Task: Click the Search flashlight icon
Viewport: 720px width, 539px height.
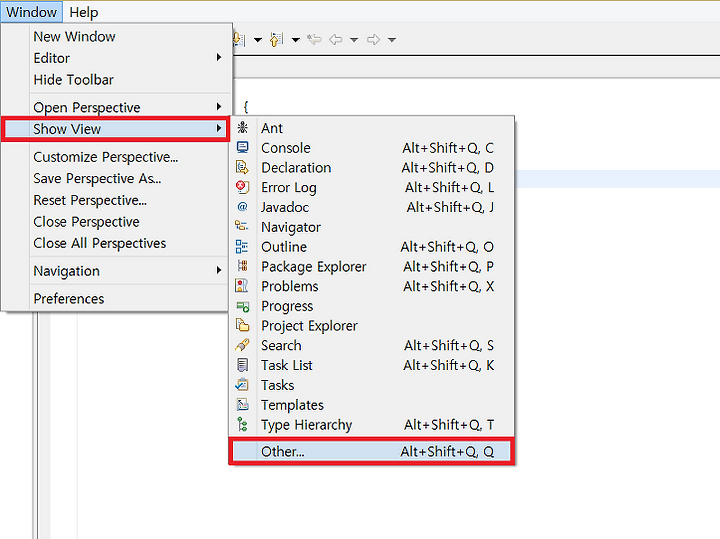Action: [x=242, y=345]
